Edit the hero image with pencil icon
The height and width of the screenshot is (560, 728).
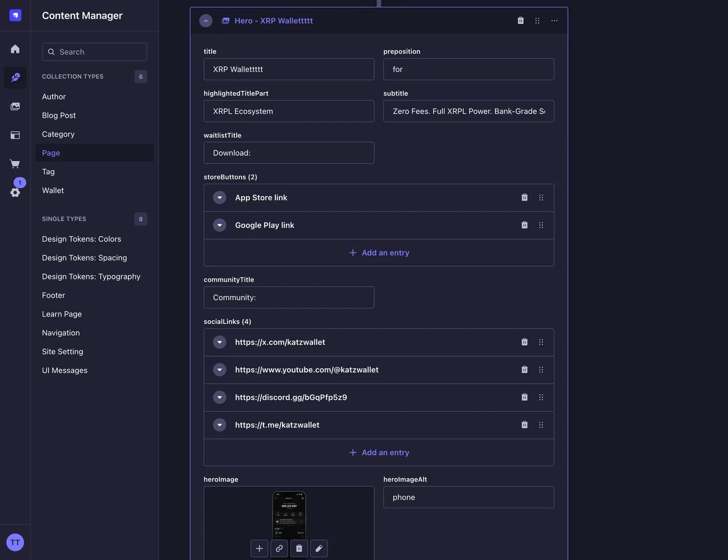[319, 549]
